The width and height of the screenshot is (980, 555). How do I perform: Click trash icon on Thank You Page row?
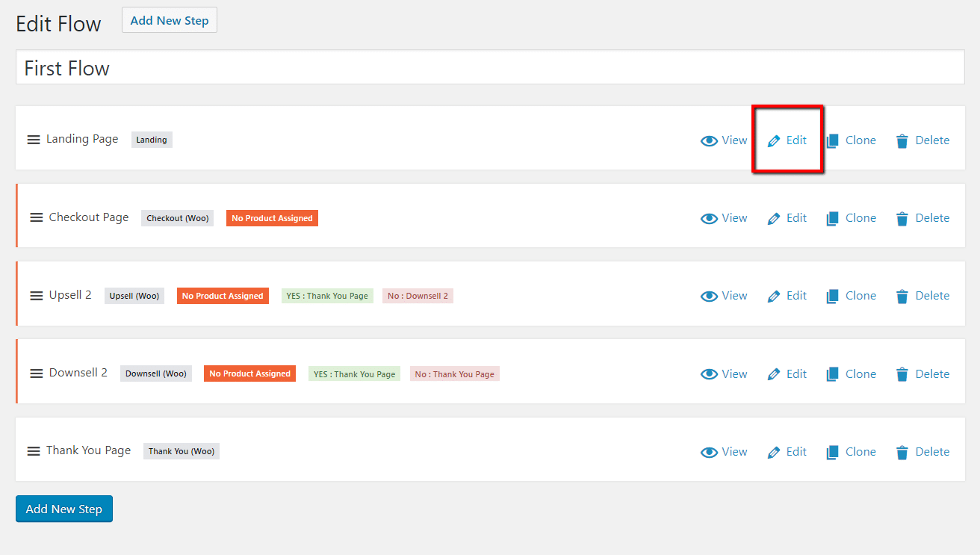click(x=902, y=453)
